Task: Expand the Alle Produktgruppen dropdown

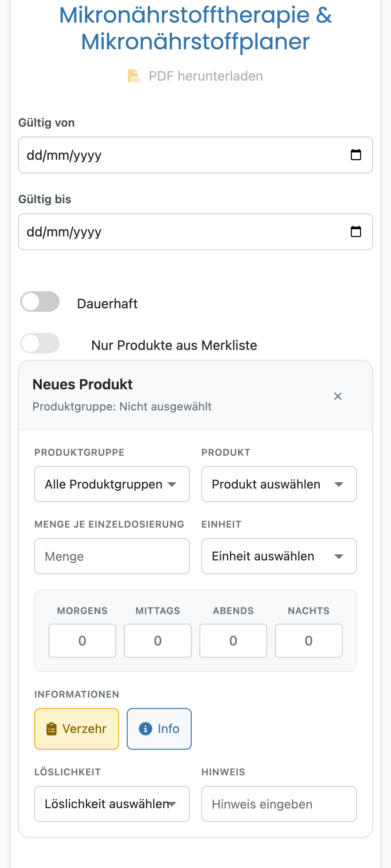Action: click(x=112, y=484)
